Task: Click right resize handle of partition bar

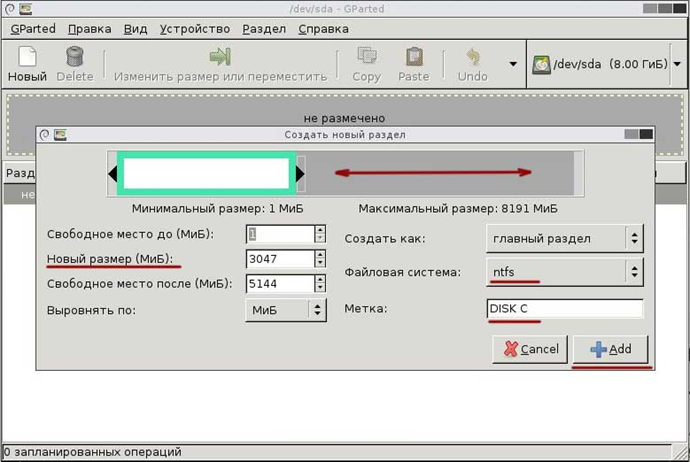Action: click(x=300, y=175)
